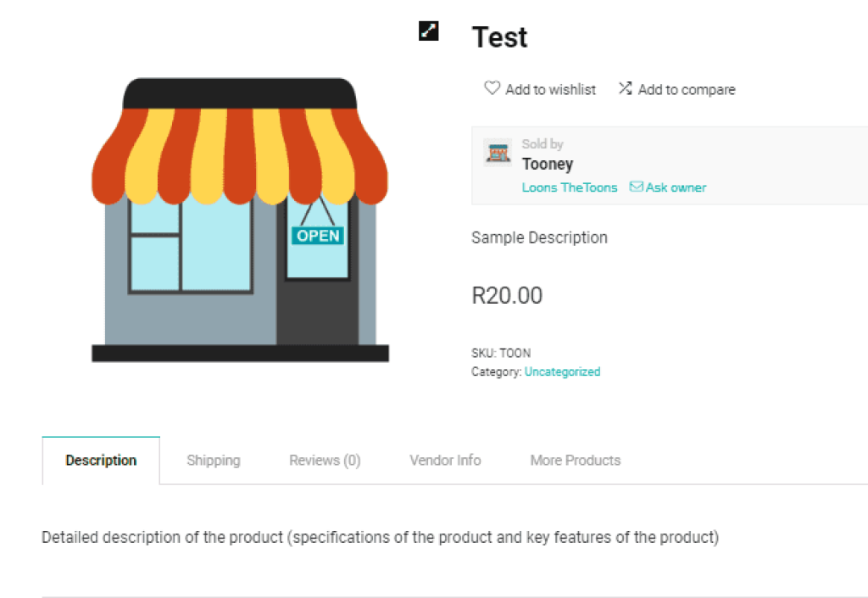868x598 pixels.
Task: Click the Ask owner envelope icon
Action: (x=636, y=187)
